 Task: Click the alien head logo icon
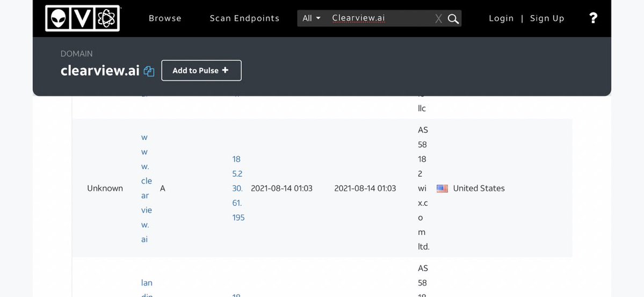57,18
